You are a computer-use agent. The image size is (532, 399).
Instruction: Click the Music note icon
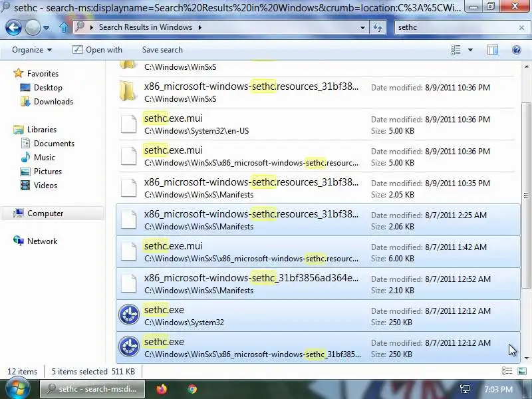(x=25, y=157)
